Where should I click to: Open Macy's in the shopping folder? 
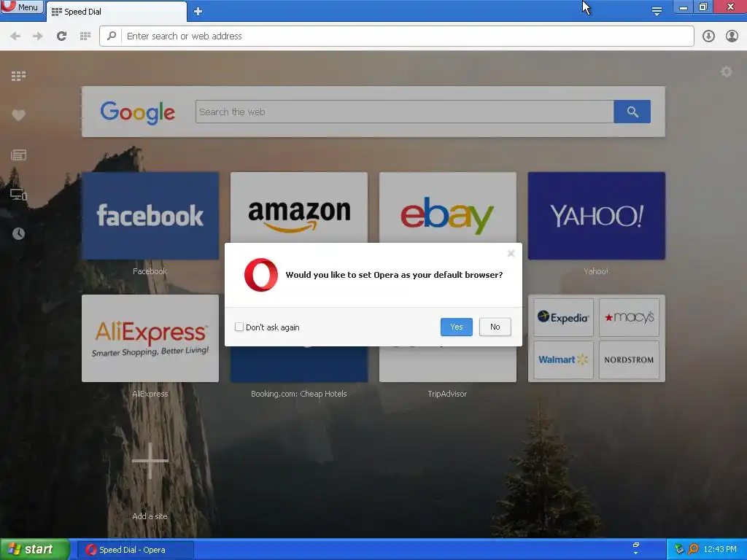tap(629, 318)
